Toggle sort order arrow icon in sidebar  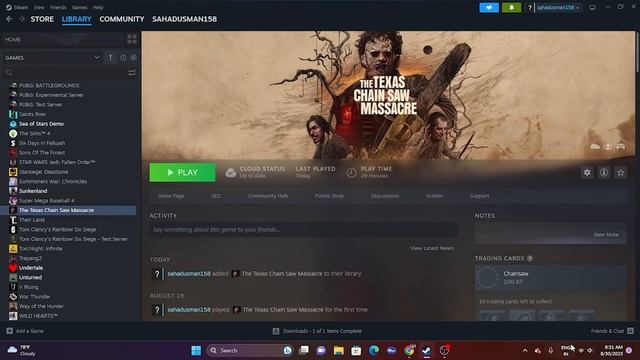click(x=110, y=58)
